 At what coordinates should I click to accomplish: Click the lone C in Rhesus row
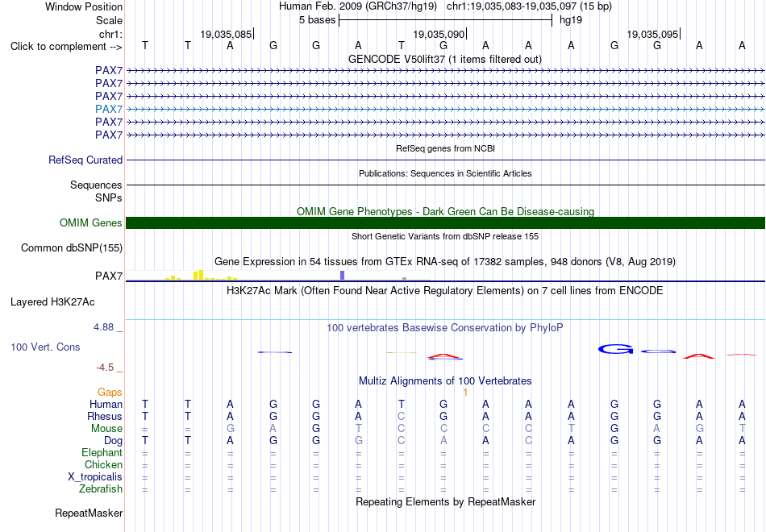pyautogui.click(x=401, y=416)
